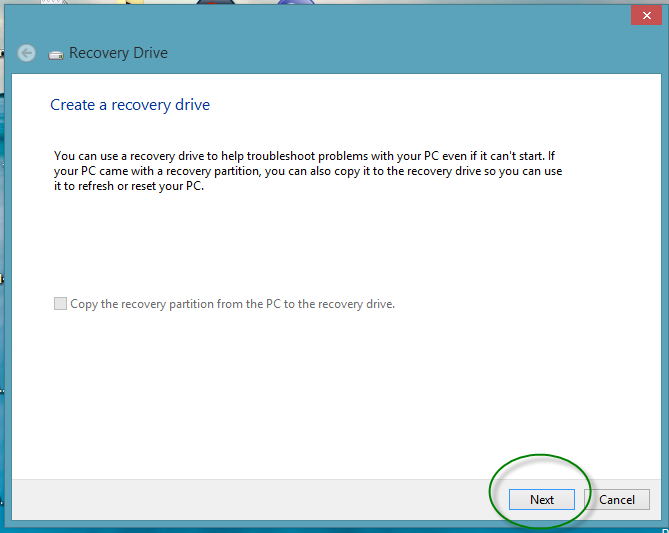Toggle the copy recovery partition checkbox
669x533 pixels.
[x=60, y=303]
